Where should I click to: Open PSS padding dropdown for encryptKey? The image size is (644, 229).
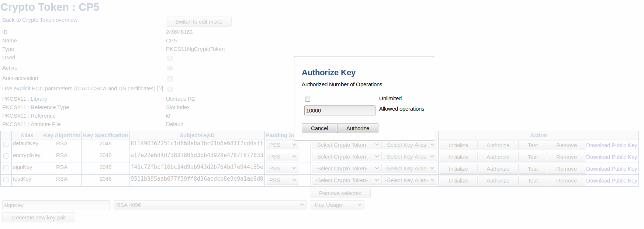tap(282, 157)
